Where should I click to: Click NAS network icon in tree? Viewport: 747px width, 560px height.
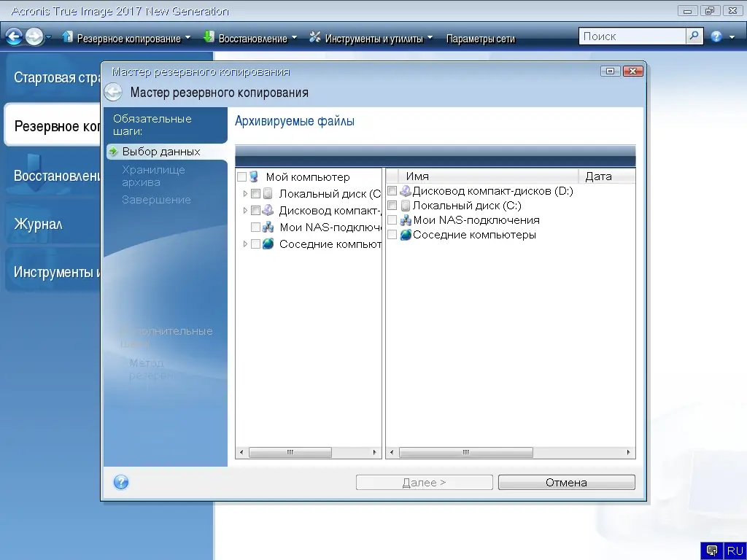coord(268,227)
